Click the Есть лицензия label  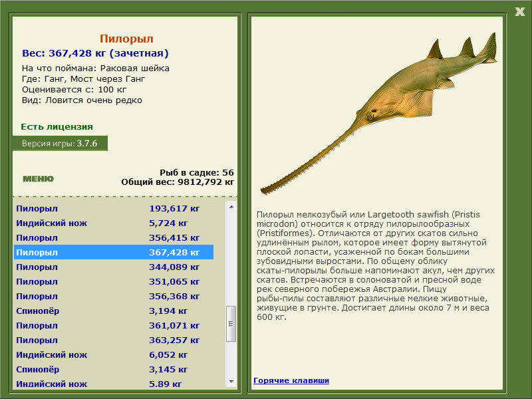click(x=57, y=126)
